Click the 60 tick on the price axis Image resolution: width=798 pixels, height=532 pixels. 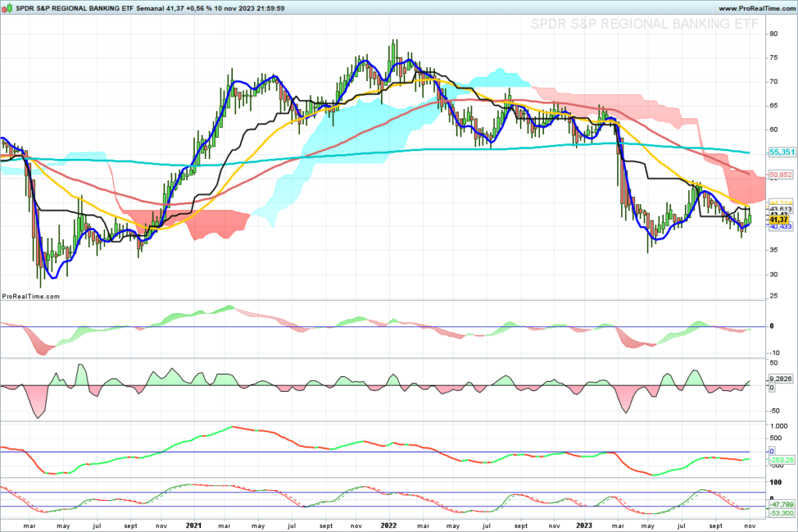[x=774, y=130]
